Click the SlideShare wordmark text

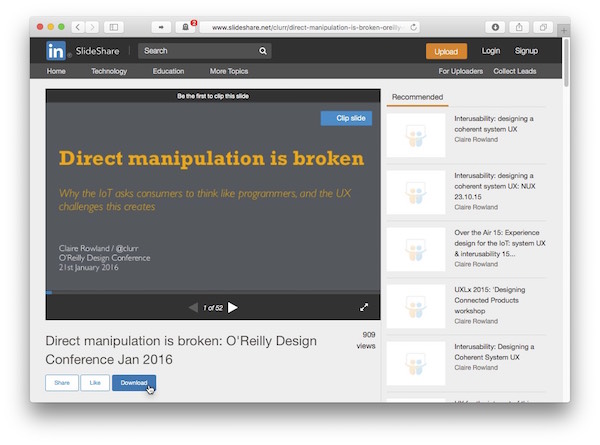(97, 51)
